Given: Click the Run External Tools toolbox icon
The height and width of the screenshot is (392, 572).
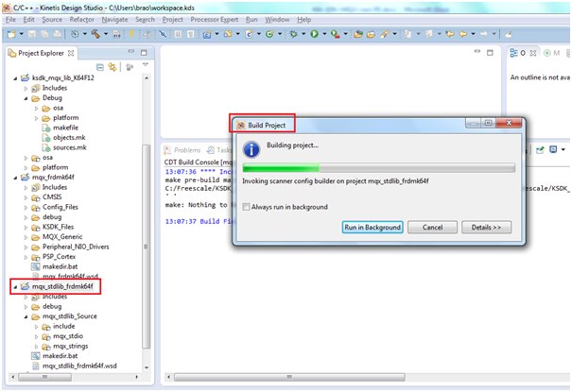Looking at the screenshot, I should coord(336,34).
